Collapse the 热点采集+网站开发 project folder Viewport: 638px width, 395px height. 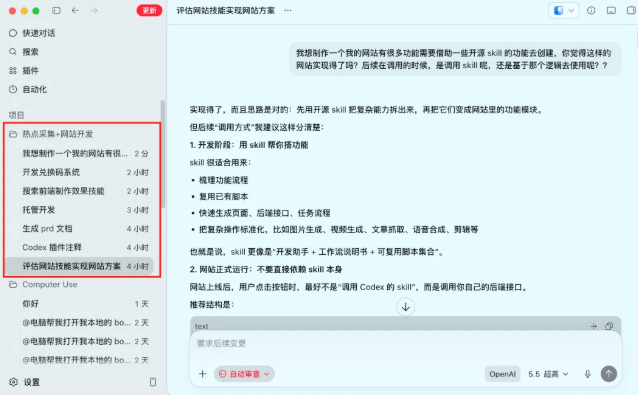tap(57, 134)
